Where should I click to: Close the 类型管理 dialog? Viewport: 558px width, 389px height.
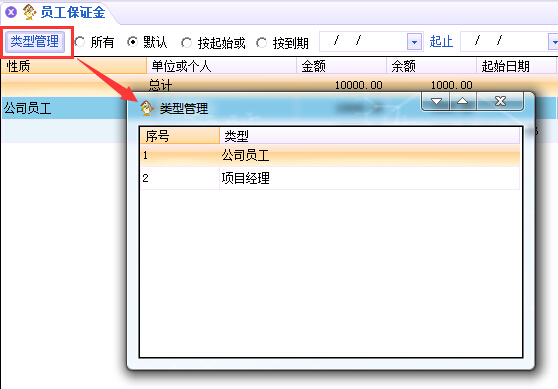[x=500, y=101]
